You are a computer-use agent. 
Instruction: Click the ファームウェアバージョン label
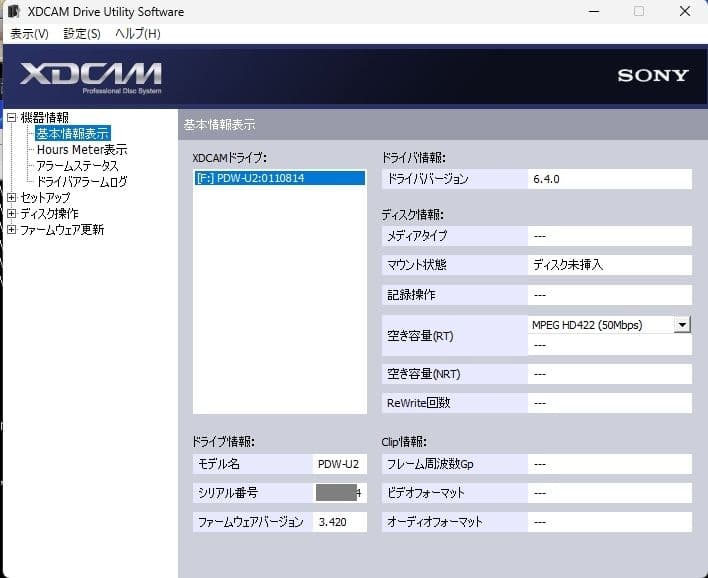pyautogui.click(x=251, y=522)
